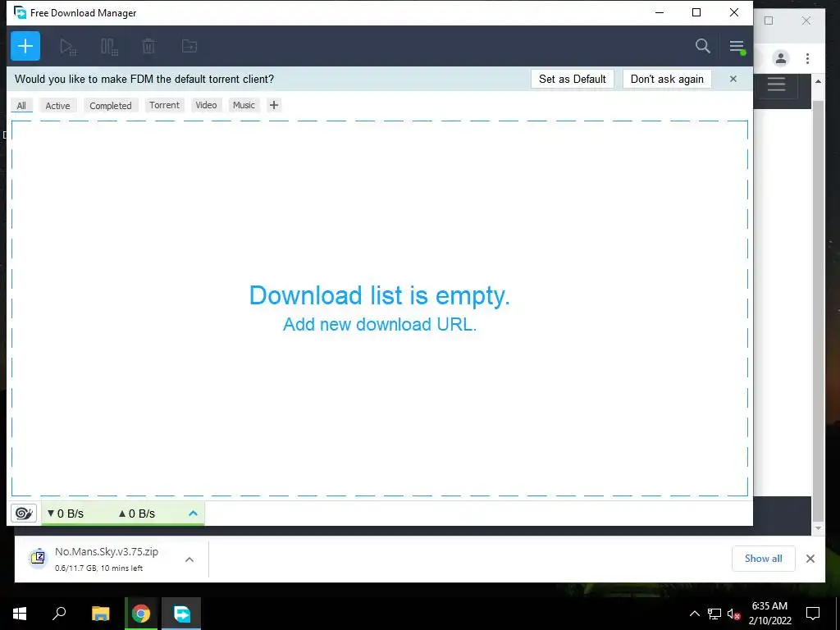Switch to Chrome in taskbar
This screenshot has width=840, height=630.
pyautogui.click(x=141, y=614)
